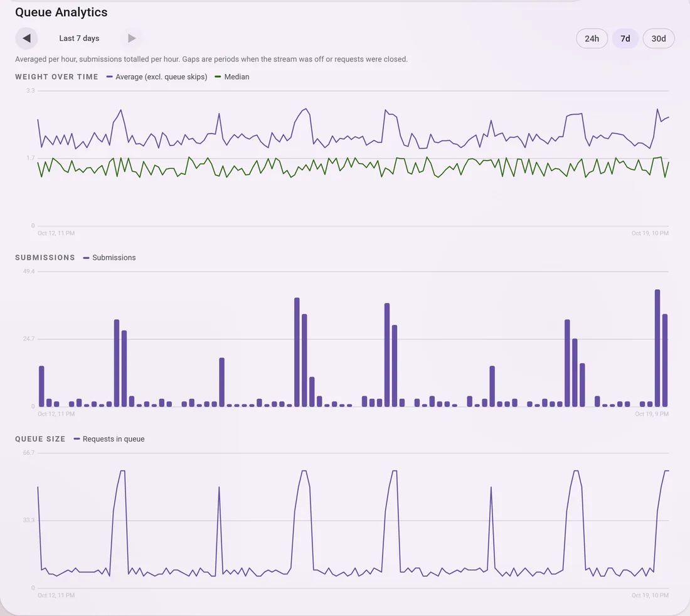690x616 pixels.
Task: Click the 33.3 axis label on queue chart
Action: (x=29, y=520)
